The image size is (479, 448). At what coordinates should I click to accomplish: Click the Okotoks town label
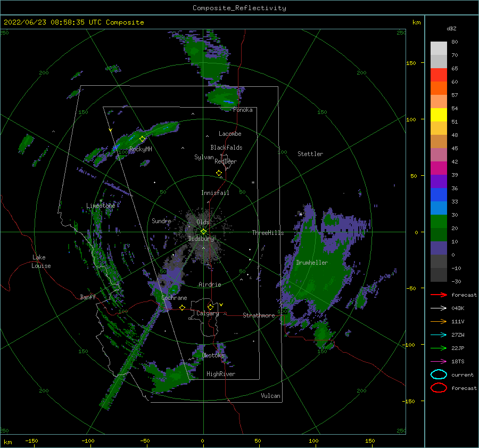213,355
